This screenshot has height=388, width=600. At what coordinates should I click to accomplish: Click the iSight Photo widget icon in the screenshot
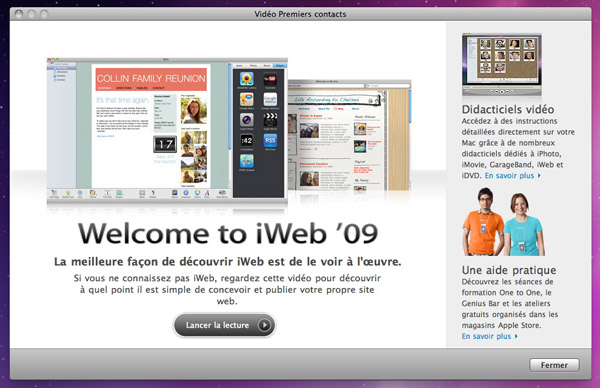click(247, 120)
